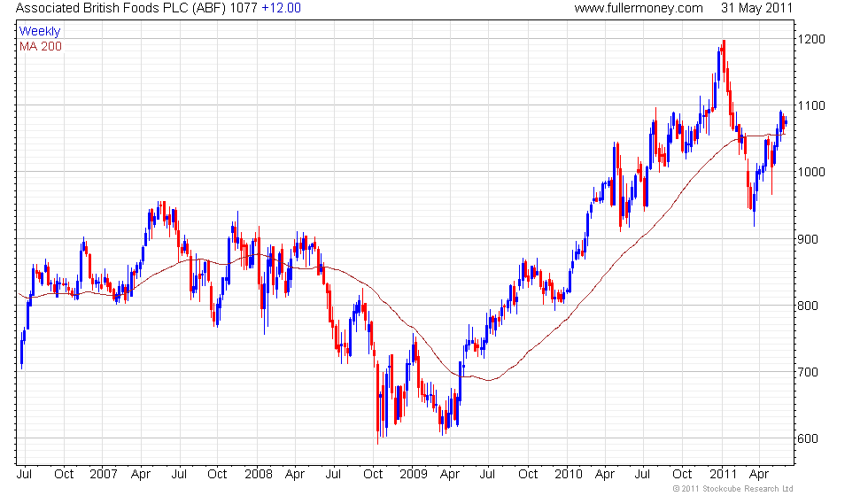The image size is (868, 496).
Task: Click the 600 price axis label
Action: pos(808,438)
